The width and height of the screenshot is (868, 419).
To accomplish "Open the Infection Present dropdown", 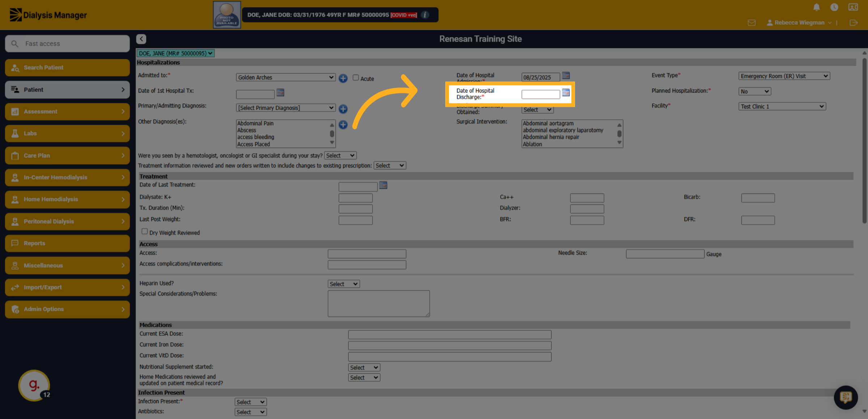I will tap(251, 402).
